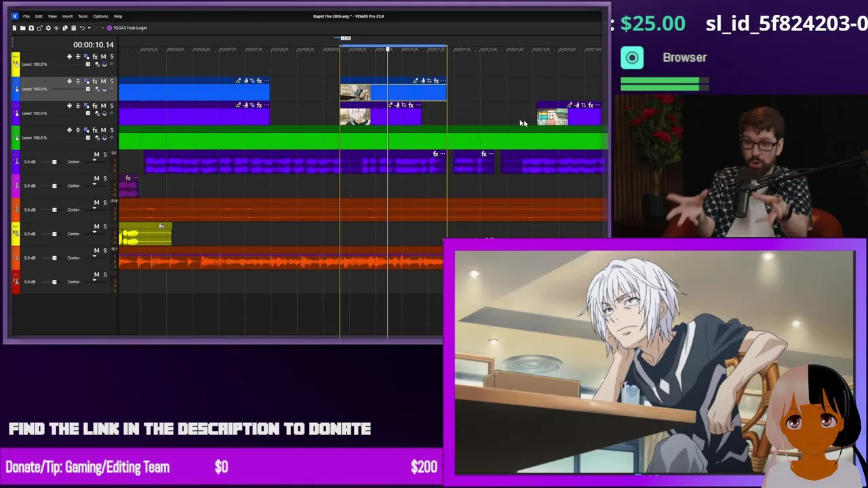Solo the blue video track
Image resolution: width=868 pixels, height=488 pixels.
[112, 81]
